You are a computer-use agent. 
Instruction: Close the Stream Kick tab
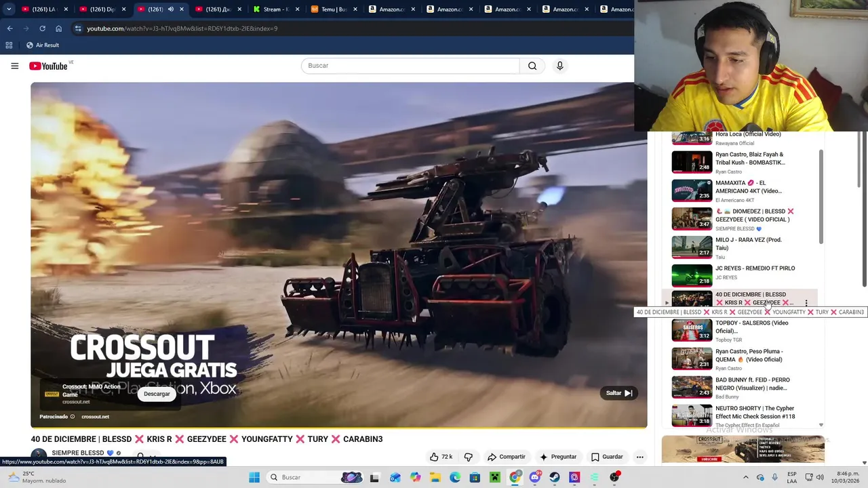click(x=298, y=9)
